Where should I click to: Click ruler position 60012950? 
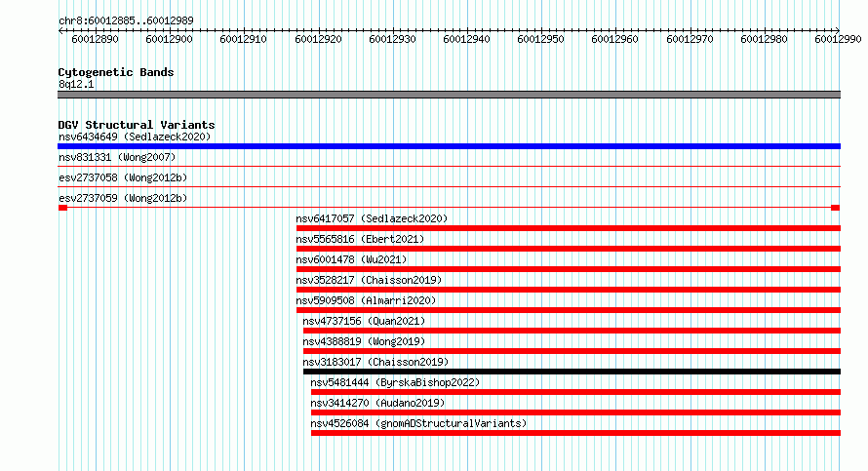tap(541, 39)
